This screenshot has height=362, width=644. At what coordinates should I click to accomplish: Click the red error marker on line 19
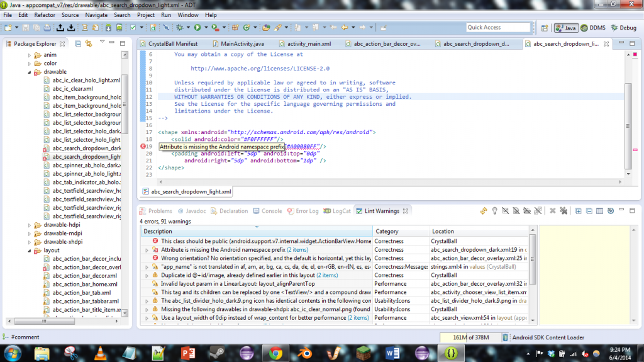click(x=143, y=146)
